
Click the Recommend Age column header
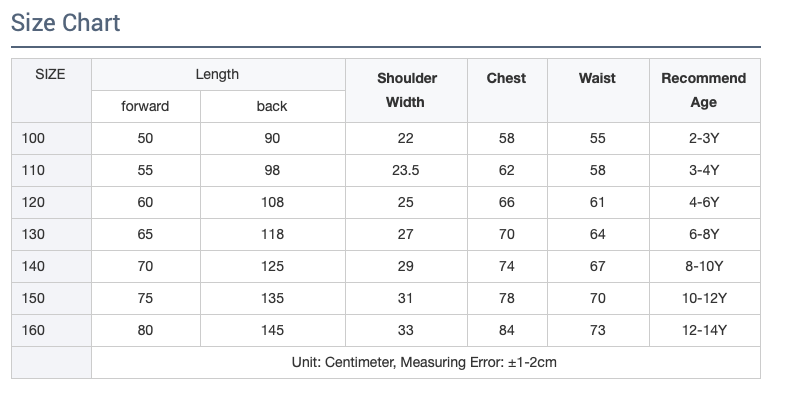(x=705, y=90)
